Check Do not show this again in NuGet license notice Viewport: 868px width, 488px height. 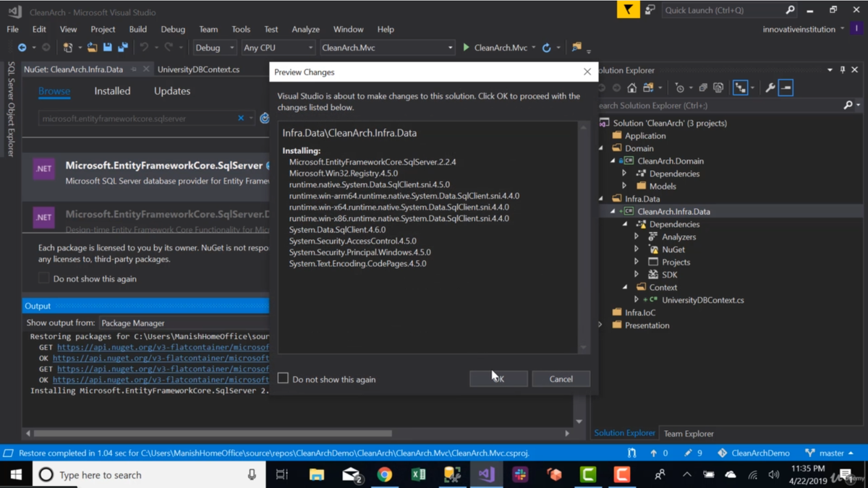coord(44,278)
